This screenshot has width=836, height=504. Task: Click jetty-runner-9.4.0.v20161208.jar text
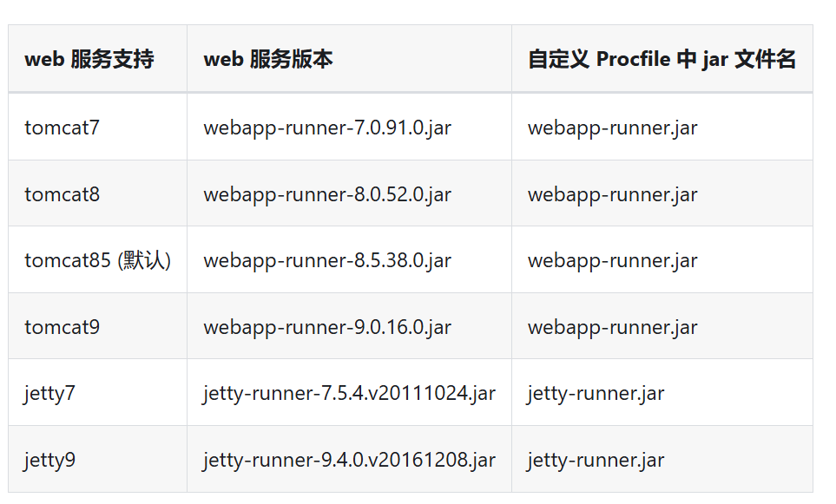(349, 460)
